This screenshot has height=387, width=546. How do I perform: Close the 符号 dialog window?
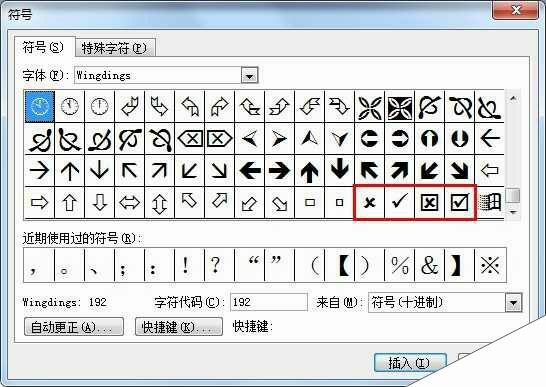[x=515, y=10]
